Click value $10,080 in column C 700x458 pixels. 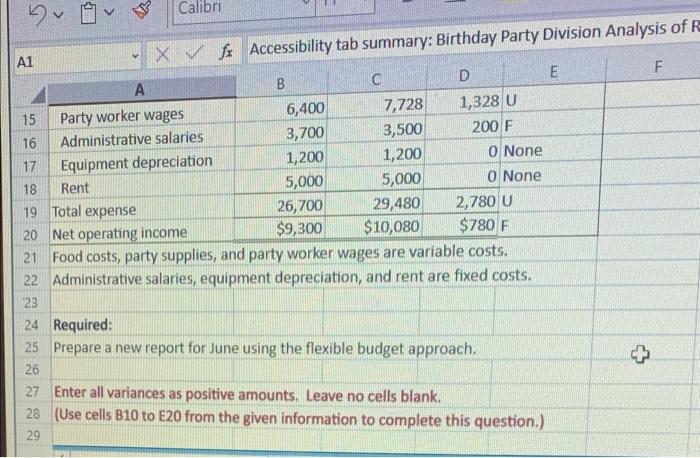[x=391, y=227]
